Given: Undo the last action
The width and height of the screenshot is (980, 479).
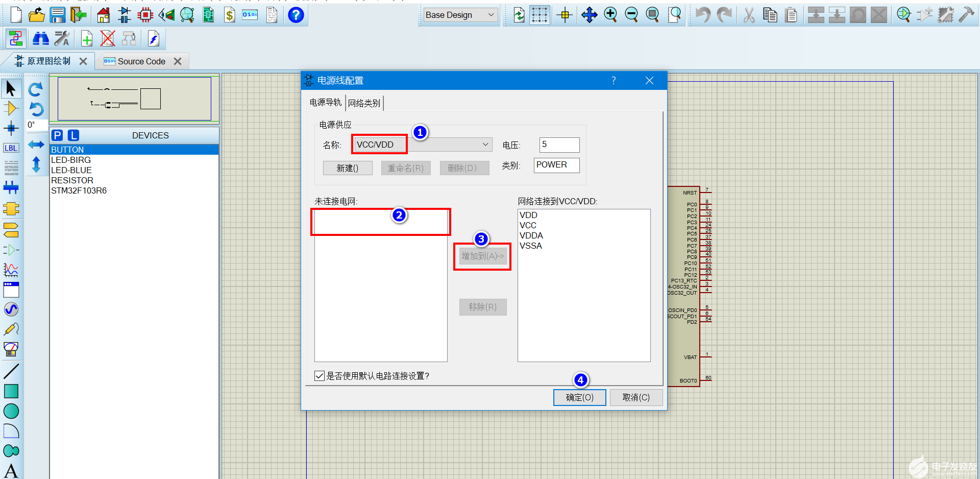Looking at the screenshot, I should (x=703, y=15).
